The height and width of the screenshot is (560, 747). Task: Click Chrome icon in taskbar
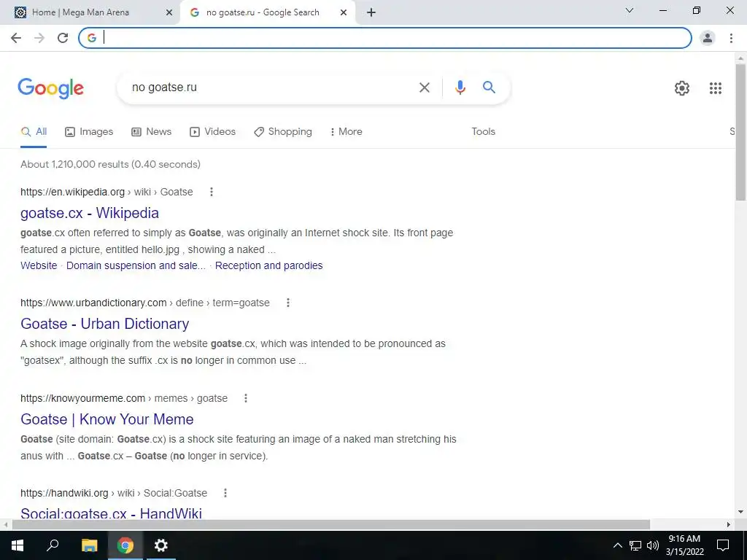pos(125,545)
